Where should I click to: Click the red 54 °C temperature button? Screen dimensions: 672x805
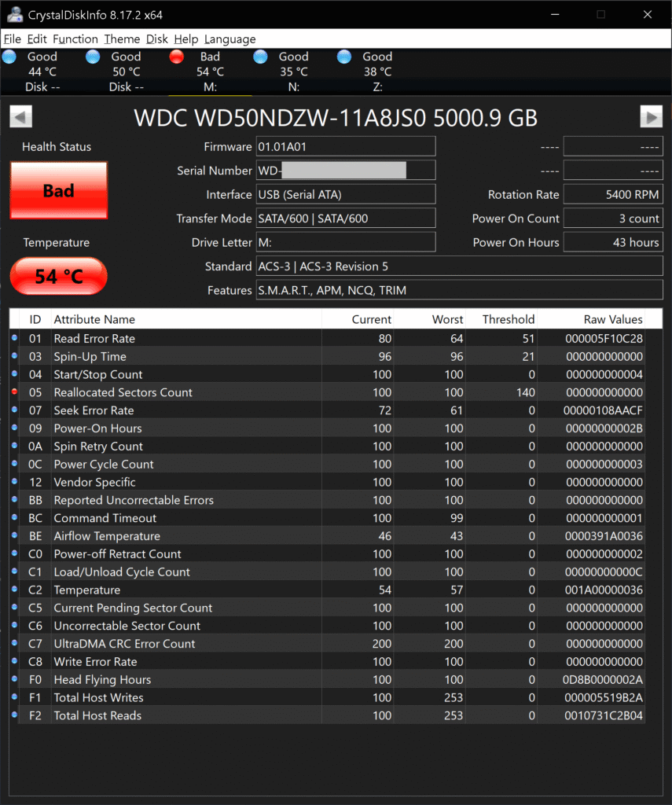(x=58, y=276)
